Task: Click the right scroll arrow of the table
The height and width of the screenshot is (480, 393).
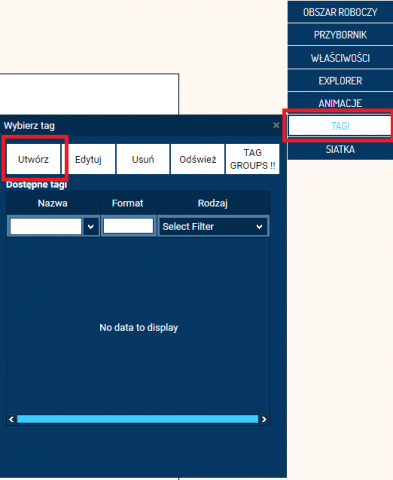Action: pos(264,419)
